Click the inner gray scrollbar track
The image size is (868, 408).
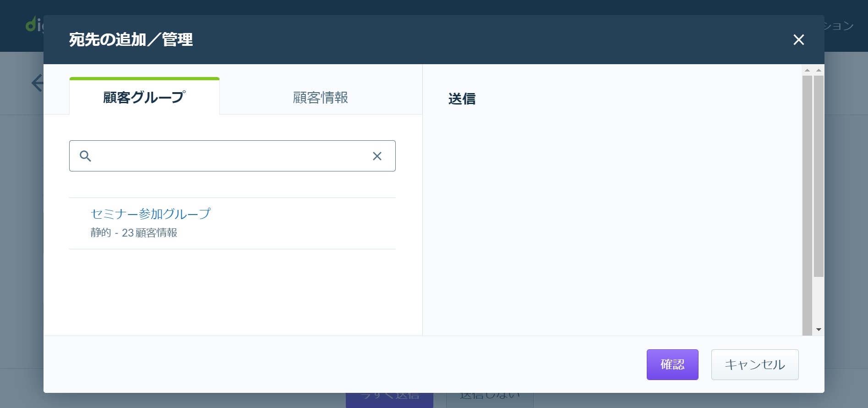[807, 205]
